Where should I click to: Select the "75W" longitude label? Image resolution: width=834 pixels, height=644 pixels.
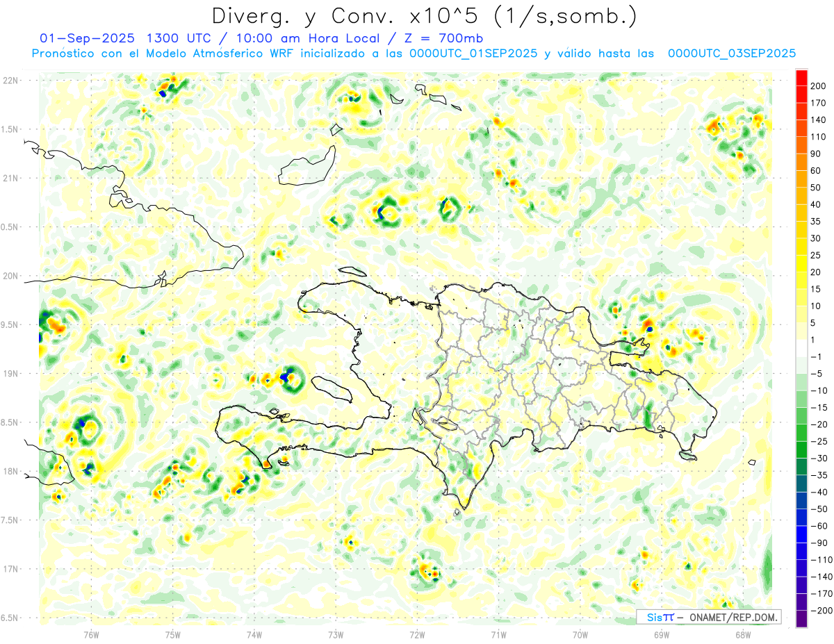[173, 635]
